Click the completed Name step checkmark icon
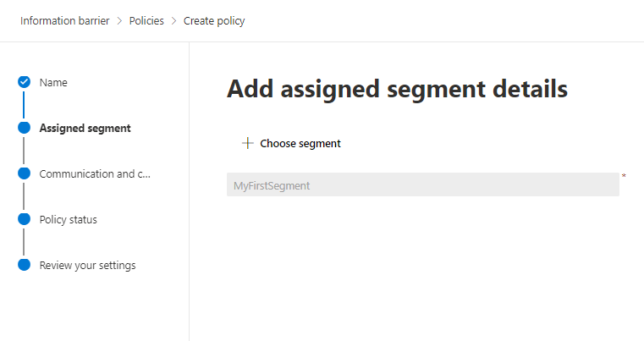 (x=24, y=82)
